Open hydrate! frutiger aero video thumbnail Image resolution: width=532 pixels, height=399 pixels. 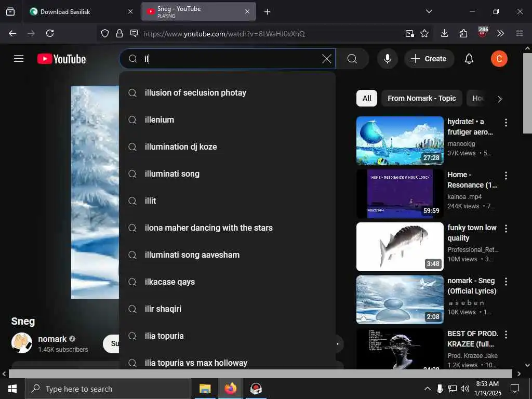pos(400,141)
